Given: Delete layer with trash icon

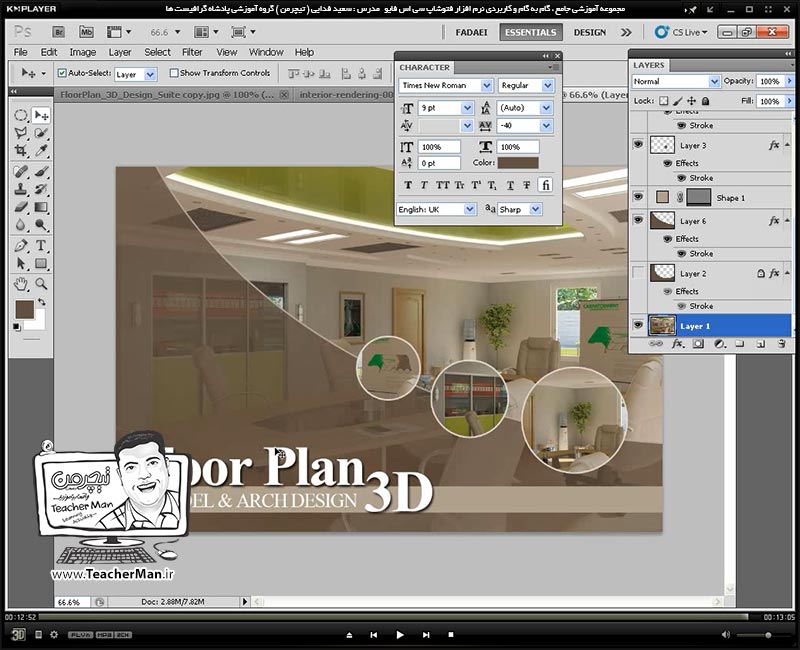Looking at the screenshot, I should tap(781, 344).
